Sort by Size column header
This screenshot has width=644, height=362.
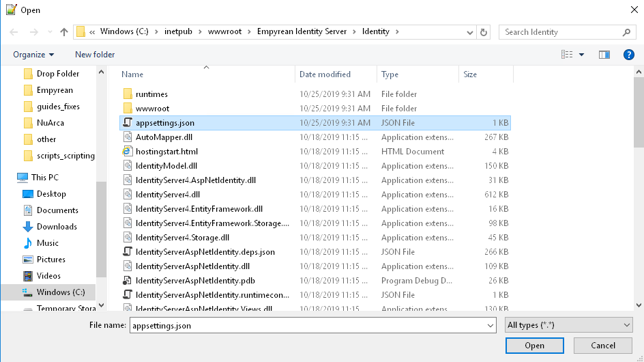coord(470,74)
